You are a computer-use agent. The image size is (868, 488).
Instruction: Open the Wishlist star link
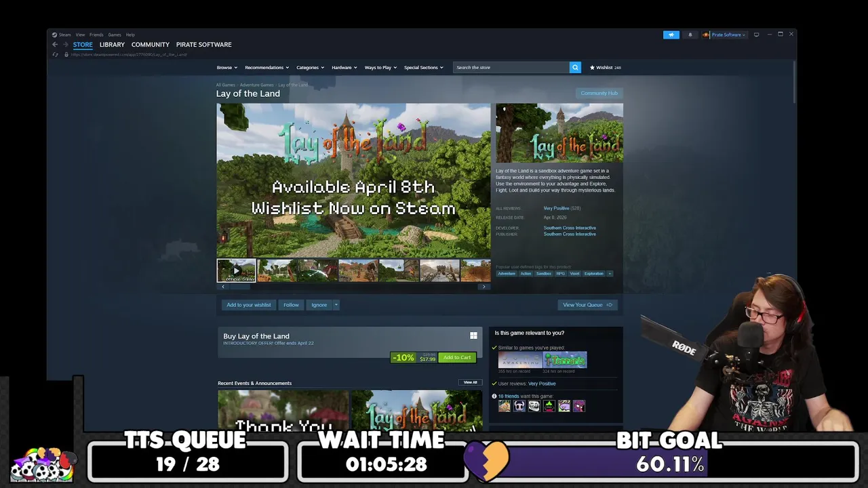[x=605, y=67]
